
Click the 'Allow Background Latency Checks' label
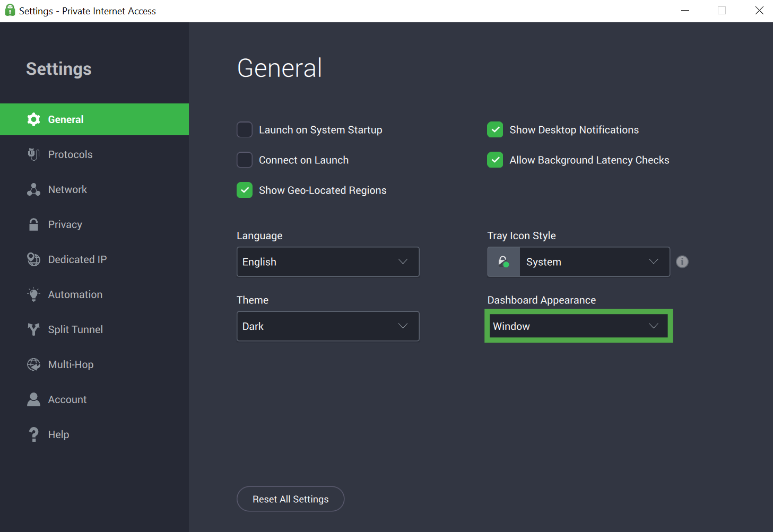pos(589,160)
